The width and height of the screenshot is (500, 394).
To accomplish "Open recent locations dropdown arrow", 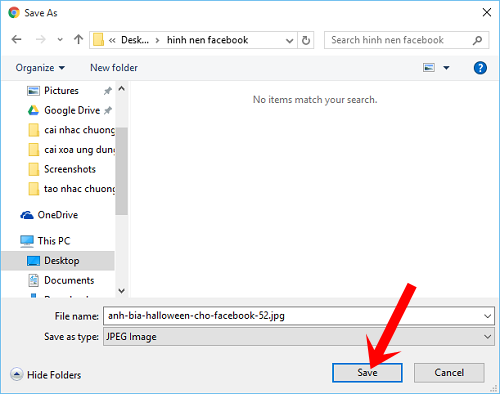I will point(60,40).
